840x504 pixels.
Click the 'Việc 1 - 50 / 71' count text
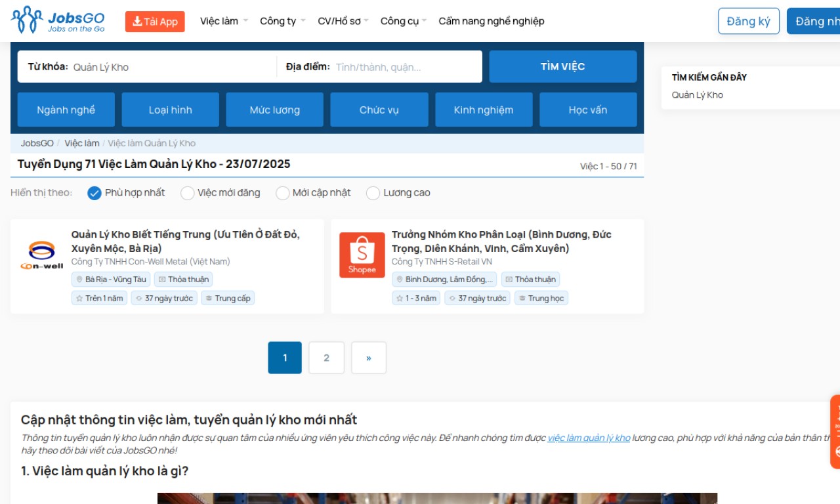(608, 166)
